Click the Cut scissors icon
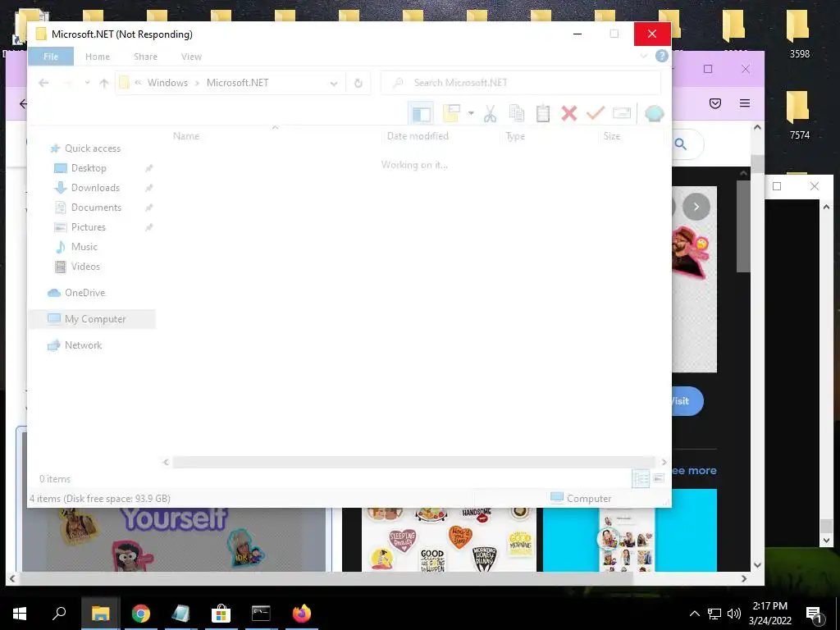 490,113
